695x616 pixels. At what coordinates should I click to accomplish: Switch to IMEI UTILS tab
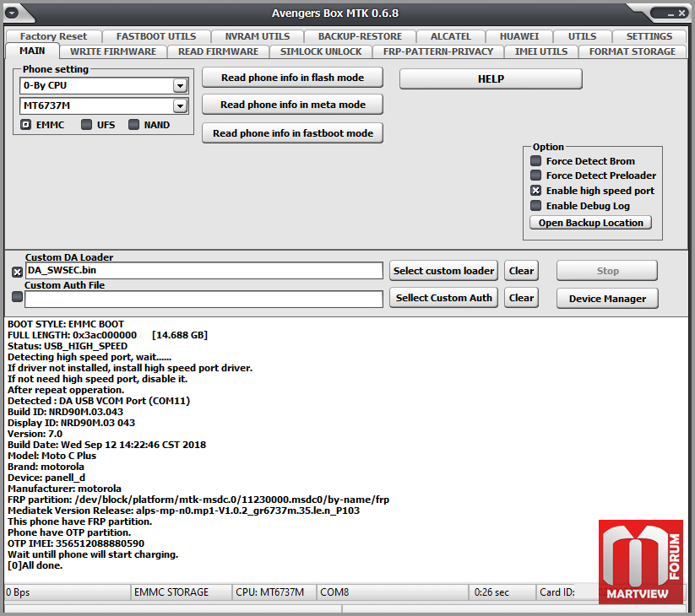(x=540, y=51)
